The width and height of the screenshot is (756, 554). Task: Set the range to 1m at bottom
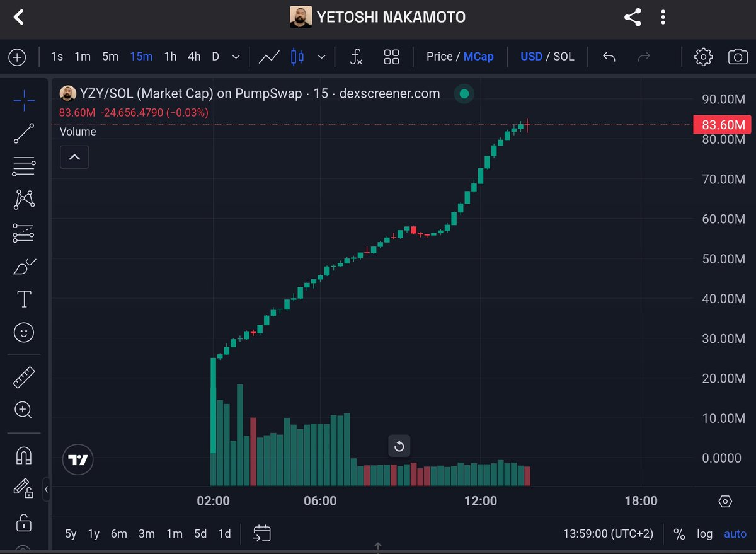(175, 534)
